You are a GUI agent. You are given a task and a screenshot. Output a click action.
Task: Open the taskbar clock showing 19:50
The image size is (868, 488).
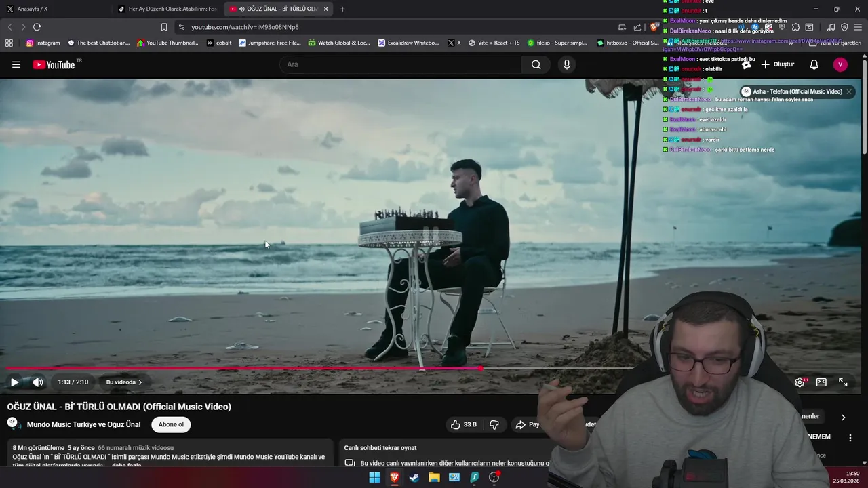click(846, 477)
